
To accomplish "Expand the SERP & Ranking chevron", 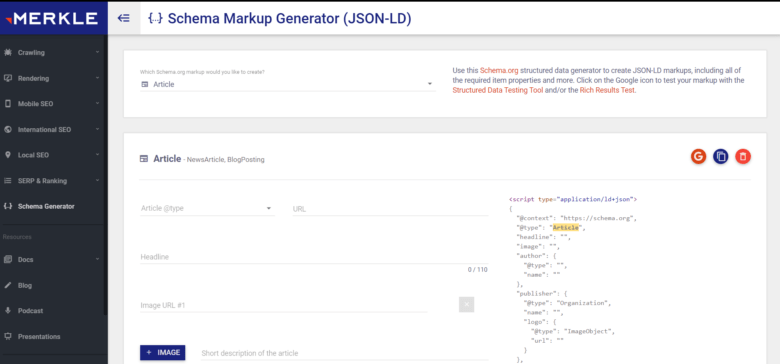I will click(98, 181).
